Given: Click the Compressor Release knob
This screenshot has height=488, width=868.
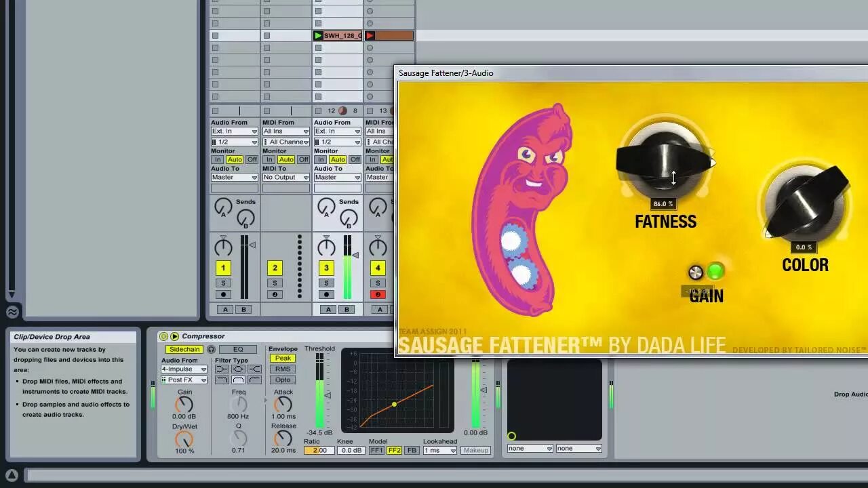Looking at the screenshot, I should (283, 439).
